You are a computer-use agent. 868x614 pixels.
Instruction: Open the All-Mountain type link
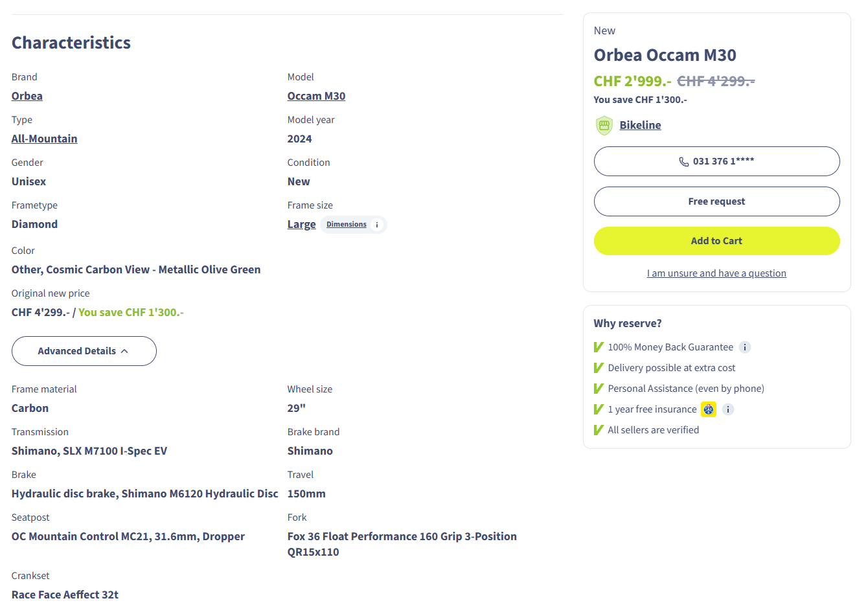pyautogui.click(x=44, y=139)
